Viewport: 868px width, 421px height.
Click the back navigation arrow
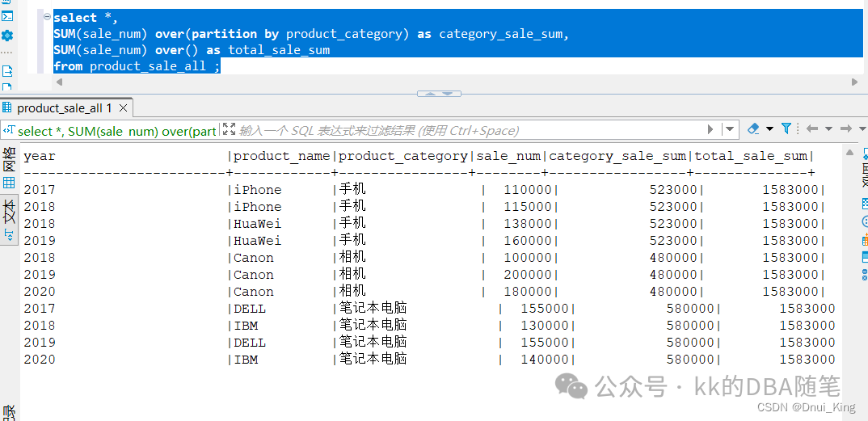(812, 129)
